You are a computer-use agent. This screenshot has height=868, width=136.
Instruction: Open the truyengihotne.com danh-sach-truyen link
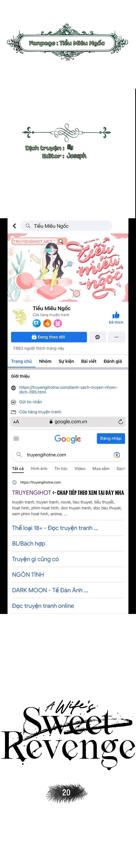[x=68, y=390]
